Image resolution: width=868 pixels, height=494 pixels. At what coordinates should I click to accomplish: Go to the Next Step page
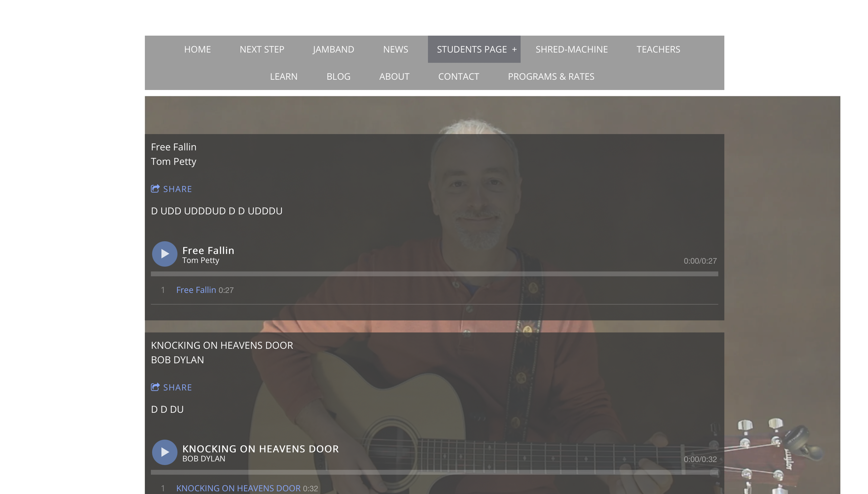click(x=262, y=49)
